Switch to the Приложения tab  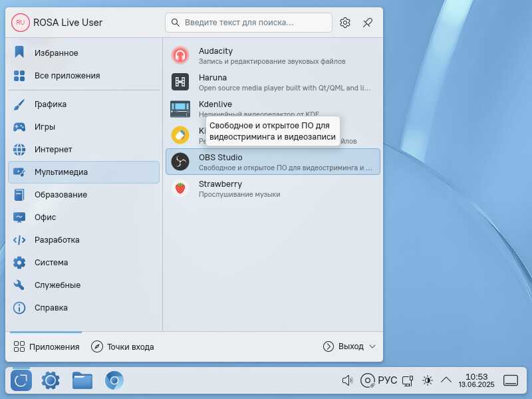(x=46, y=346)
